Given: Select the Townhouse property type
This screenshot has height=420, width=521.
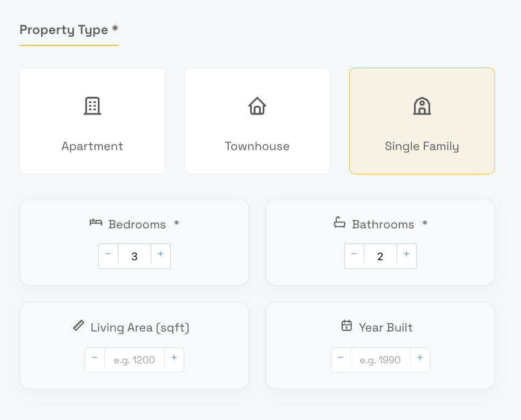Looking at the screenshot, I should 257,120.
